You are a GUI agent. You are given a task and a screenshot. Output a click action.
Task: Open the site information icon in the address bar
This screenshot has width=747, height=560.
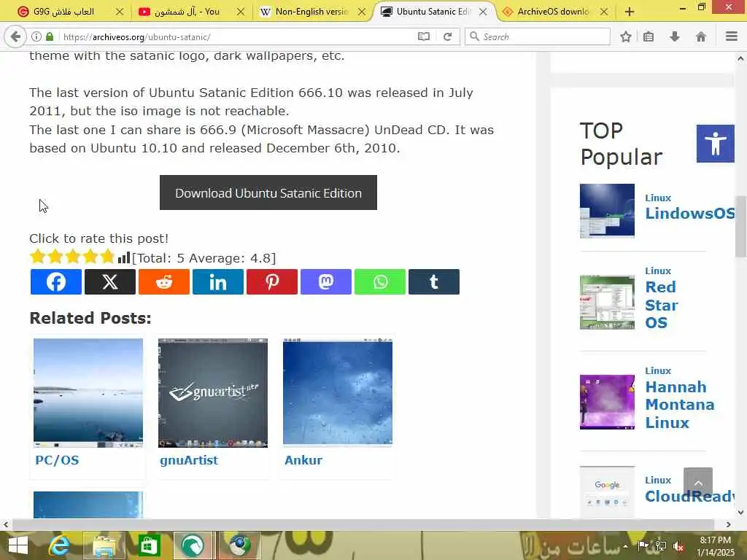36,36
